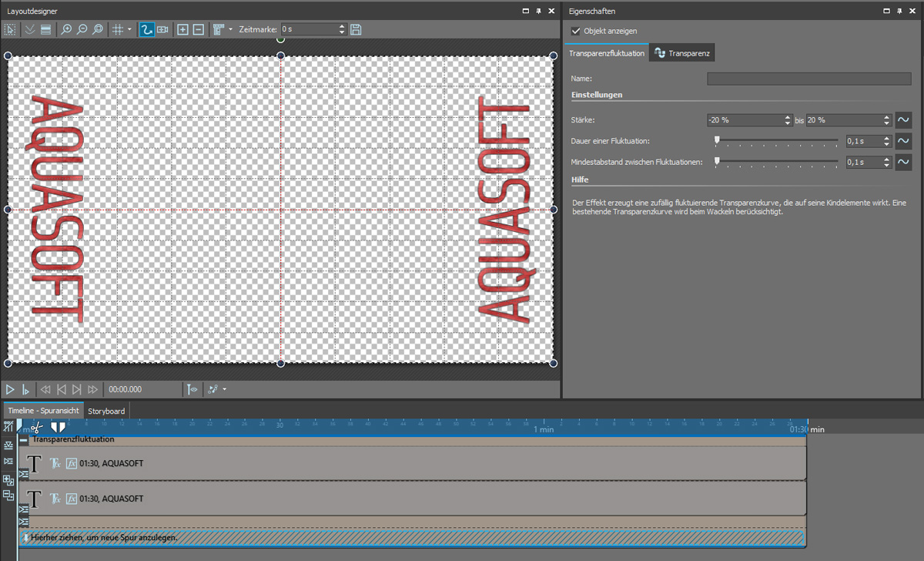Viewport: 924px width, 561px height.
Task: Uncheck the 'Objekt anzeigen' checkbox
Action: coord(576,31)
